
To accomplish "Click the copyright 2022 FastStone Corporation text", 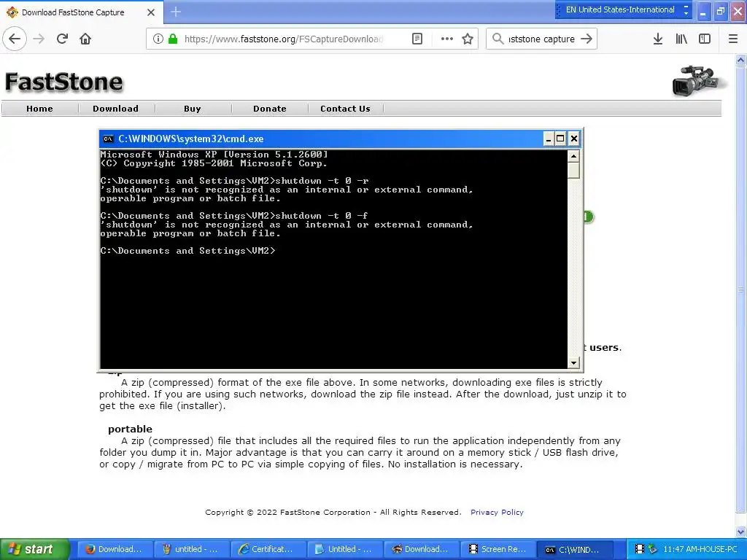I will pos(333,512).
